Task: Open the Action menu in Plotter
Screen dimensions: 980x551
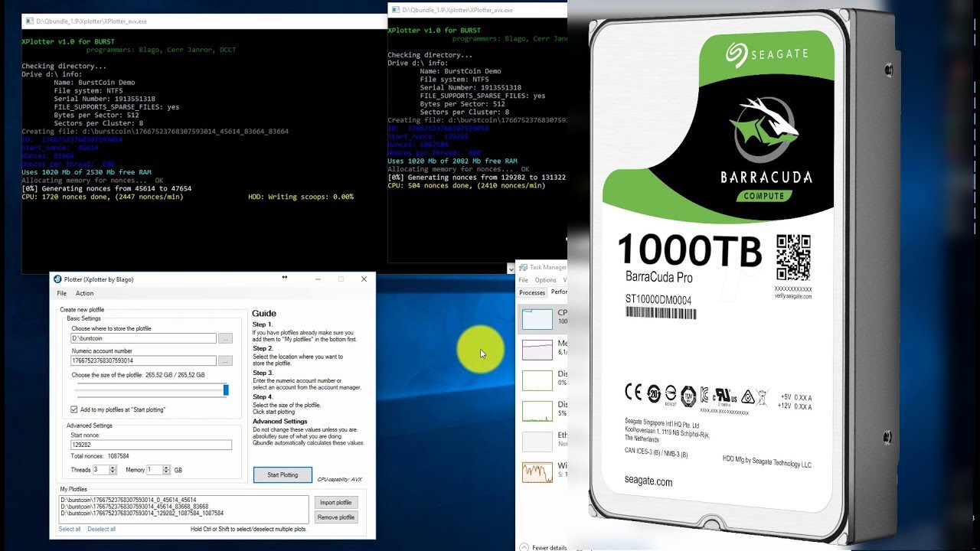Action: 84,293
